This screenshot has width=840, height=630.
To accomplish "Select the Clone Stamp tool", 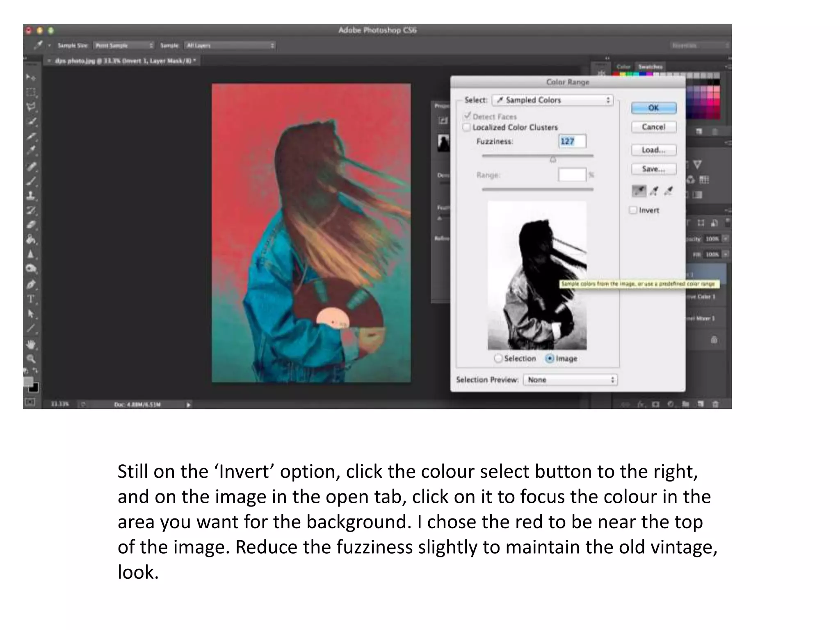I will click(31, 196).
